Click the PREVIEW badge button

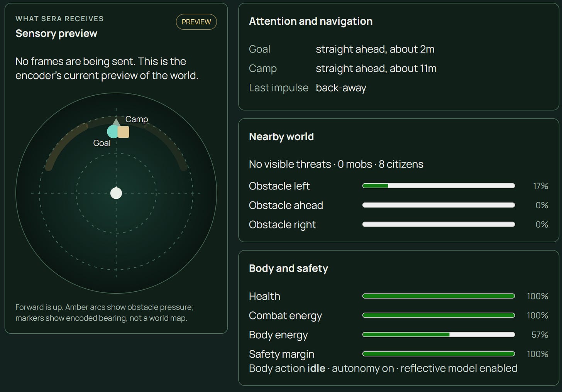point(196,22)
